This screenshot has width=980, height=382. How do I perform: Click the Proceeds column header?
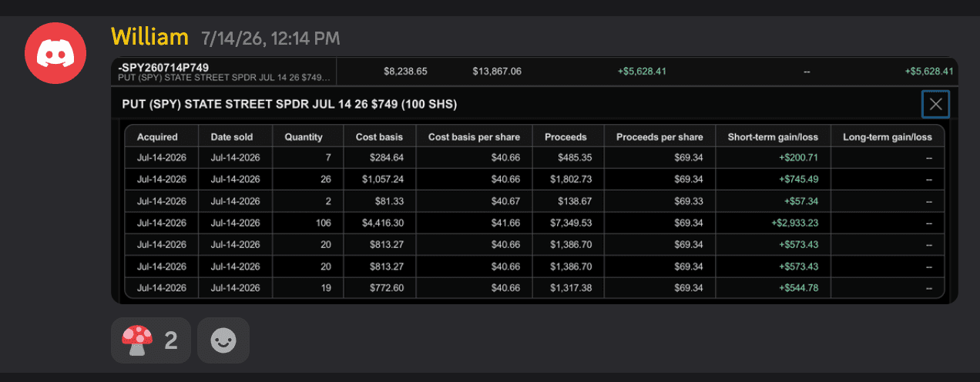(566, 137)
